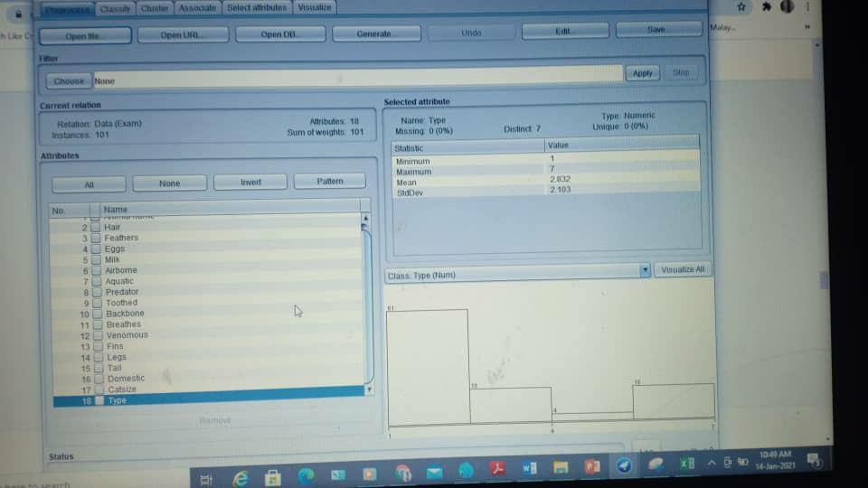Click the Pattern button
Image resolution: width=868 pixels, height=488 pixels.
(x=330, y=181)
